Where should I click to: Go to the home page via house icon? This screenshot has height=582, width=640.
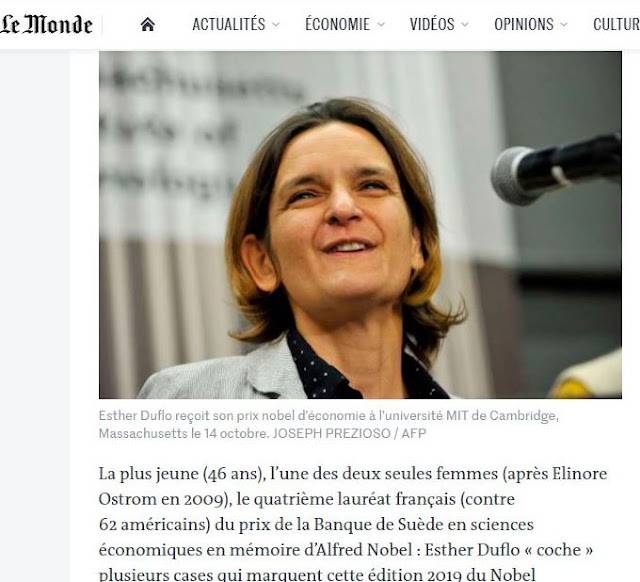[147, 24]
